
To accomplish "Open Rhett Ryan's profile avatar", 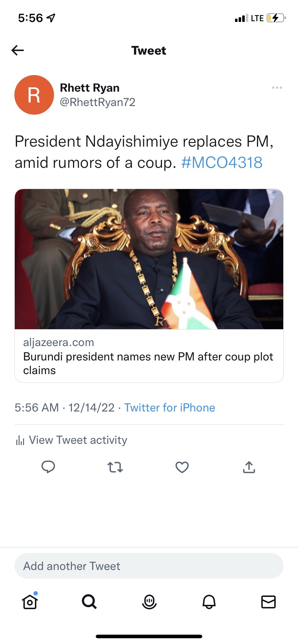I will (x=34, y=95).
